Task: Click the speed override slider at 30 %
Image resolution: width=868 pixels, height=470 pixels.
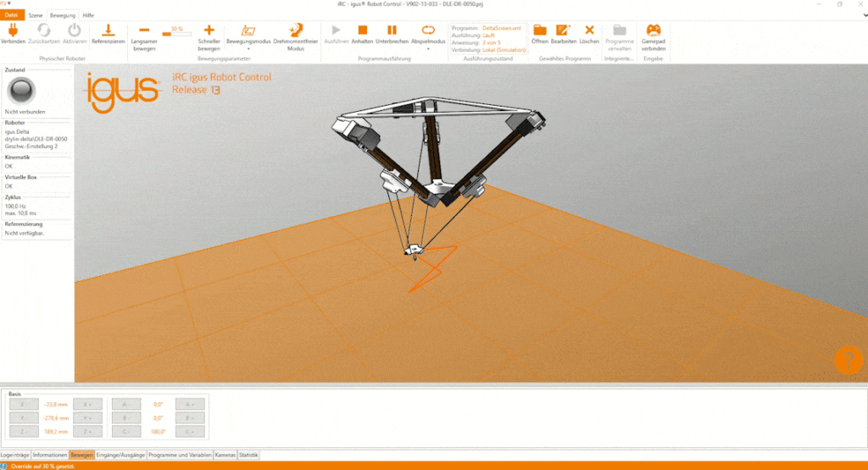Action: 176,33
